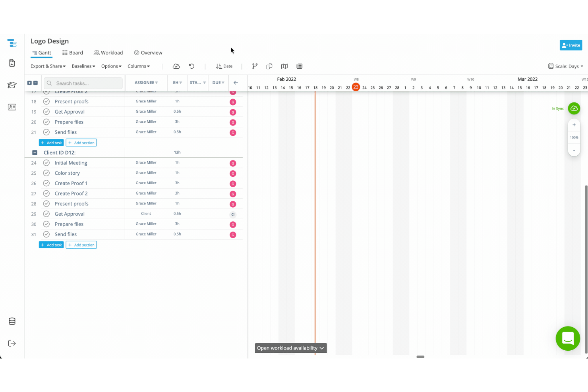Click the copy-paste toolbar icon

(269, 66)
